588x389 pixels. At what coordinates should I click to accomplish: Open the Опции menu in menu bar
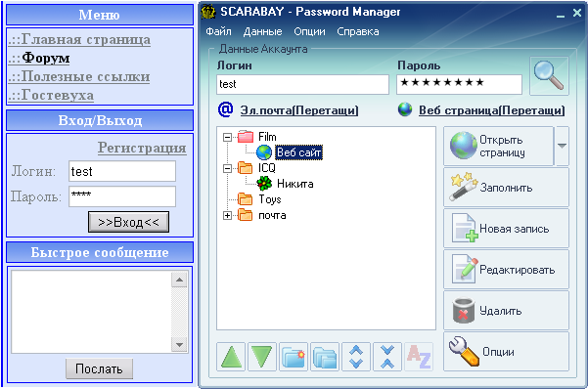[309, 31]
